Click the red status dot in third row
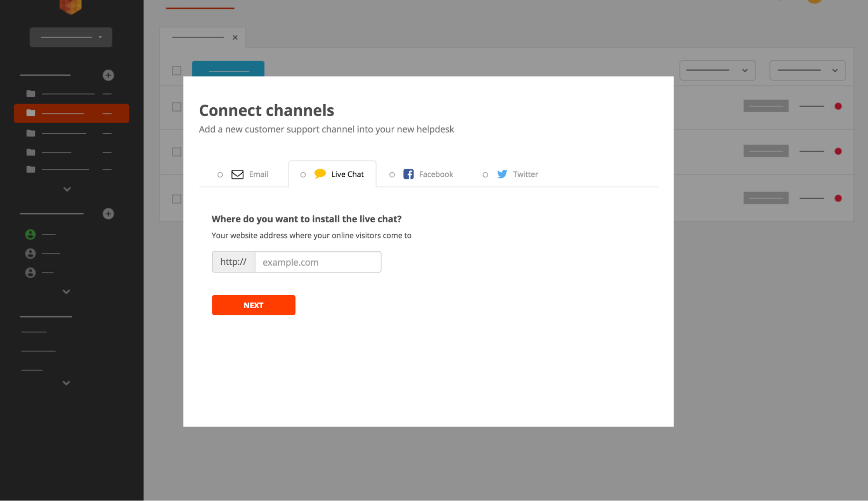868x501 pixels. (x=838, y=198)
